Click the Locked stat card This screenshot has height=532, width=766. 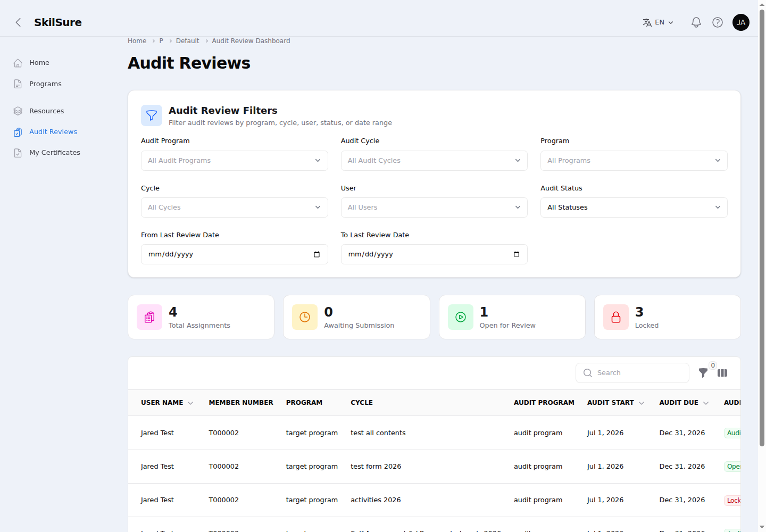(x=668, y=317)
